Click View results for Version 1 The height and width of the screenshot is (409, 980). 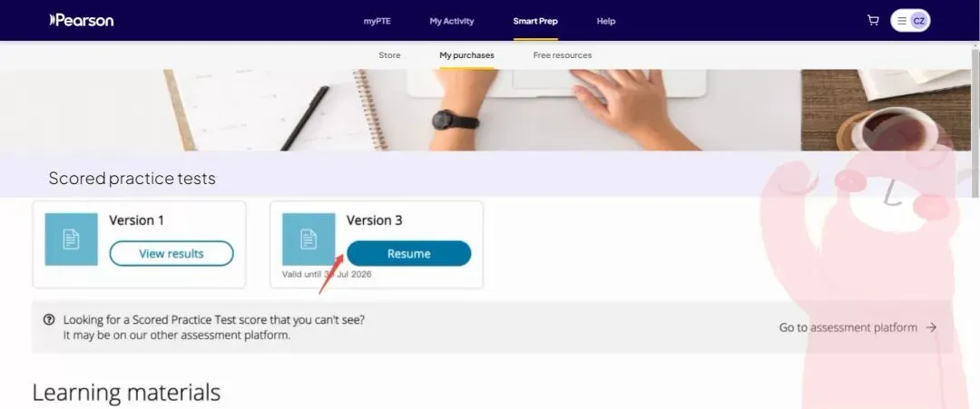coord(171,254)
